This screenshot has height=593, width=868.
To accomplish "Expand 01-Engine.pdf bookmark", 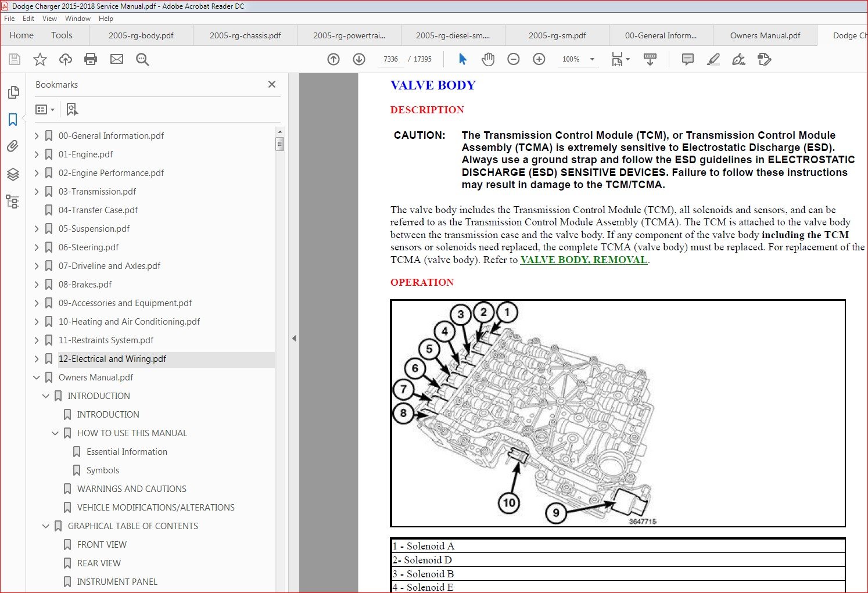I will 37,154.
